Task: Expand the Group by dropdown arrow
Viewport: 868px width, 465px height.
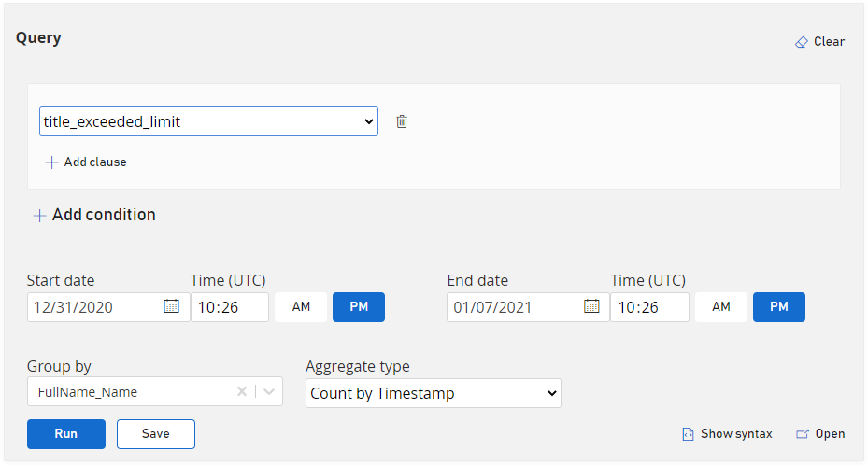Action: 269,392
